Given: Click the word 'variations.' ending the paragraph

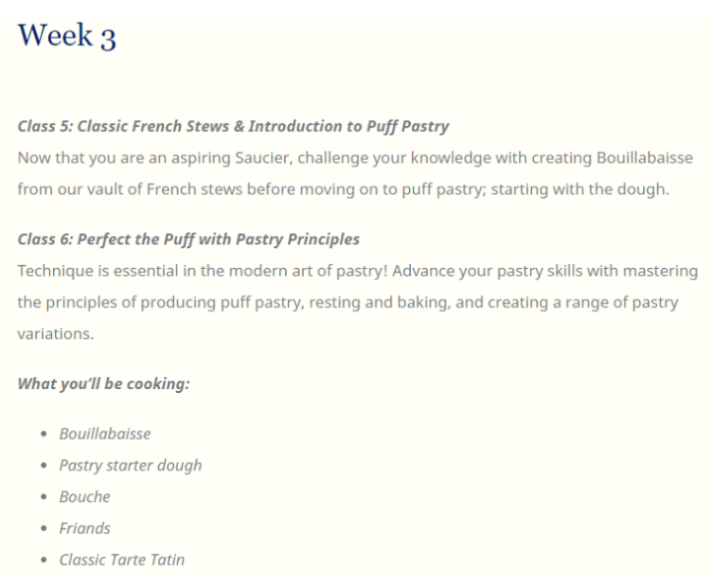Looking at the screenshot, I should click(x=56, y=334).
